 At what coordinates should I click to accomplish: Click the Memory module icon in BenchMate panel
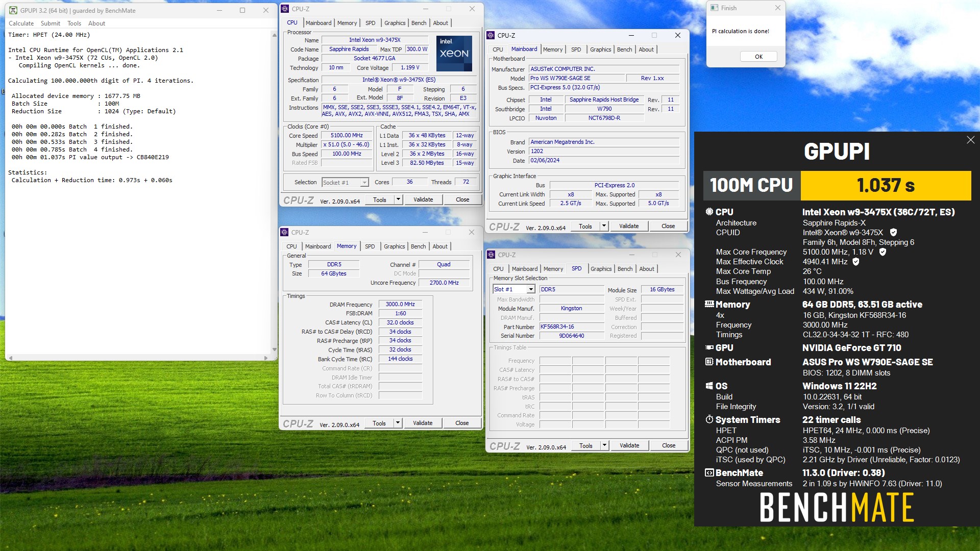click(709, 304)
